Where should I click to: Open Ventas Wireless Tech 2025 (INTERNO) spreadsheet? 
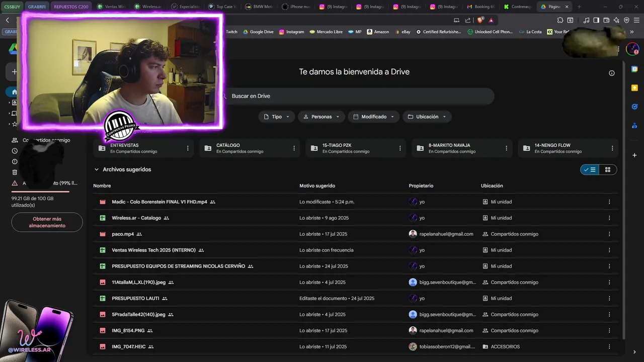pyautogui.click(x=153, y=250)
